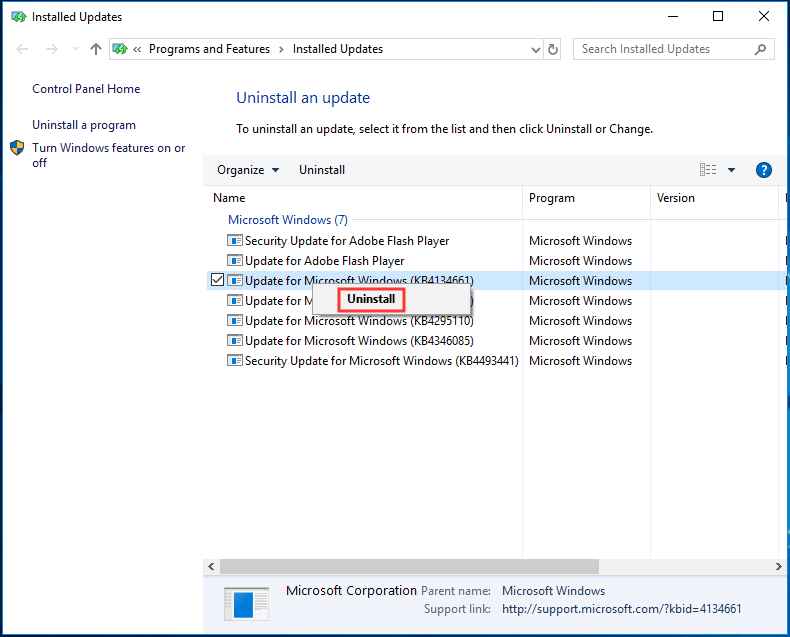
Task: Click Uninstall in the context menu
Action: (371, 299)
